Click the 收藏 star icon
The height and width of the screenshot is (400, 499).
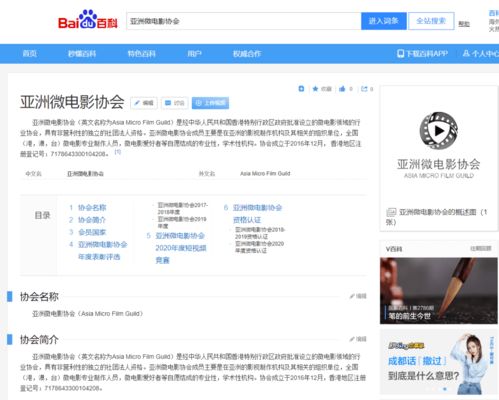point(315,89)
